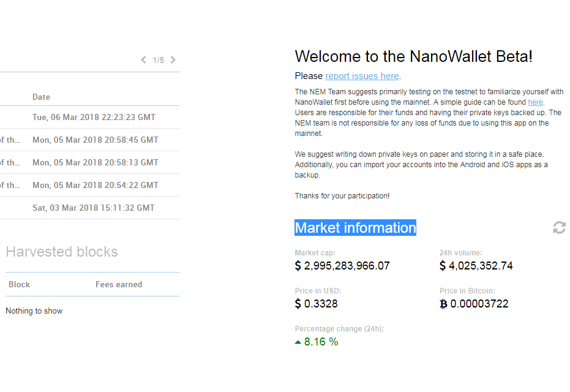Select the Mon, 05 Mar 2018 20:58:45 transaction

pyautogui.click(x=90, y=140)
